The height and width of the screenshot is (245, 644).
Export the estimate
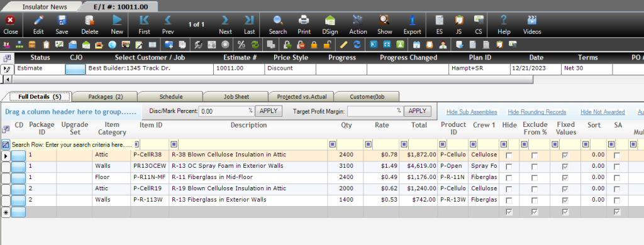(413, 19)
